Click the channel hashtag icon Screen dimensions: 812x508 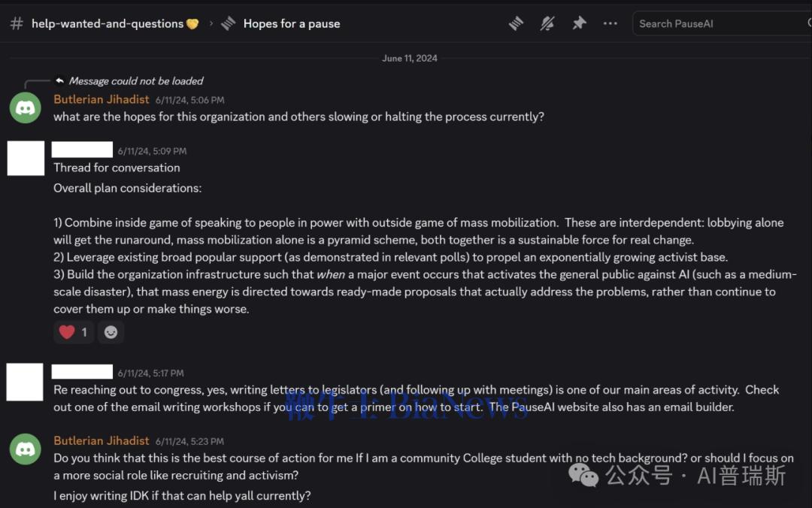point(17,23)
